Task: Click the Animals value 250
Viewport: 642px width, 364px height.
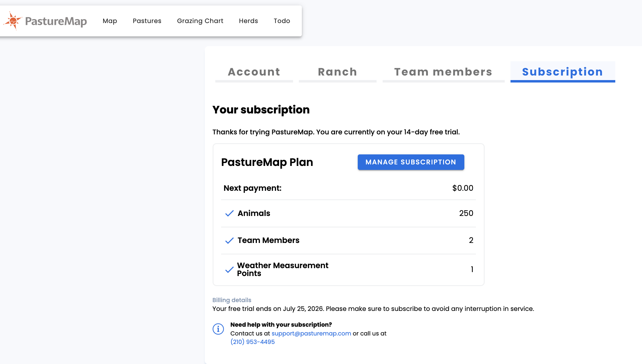Action: pos(466,213)
